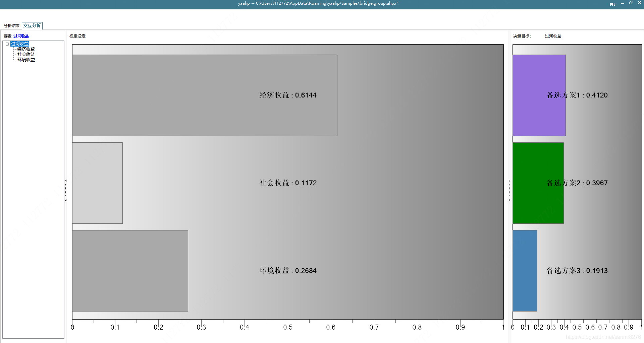Minimize the yaahp window
Viewport: 644px width, 343px height.
(623, 3)
